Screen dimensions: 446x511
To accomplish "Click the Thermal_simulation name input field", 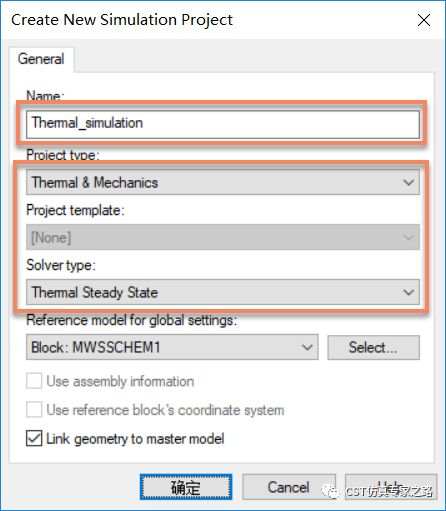I will coord(223,124).
